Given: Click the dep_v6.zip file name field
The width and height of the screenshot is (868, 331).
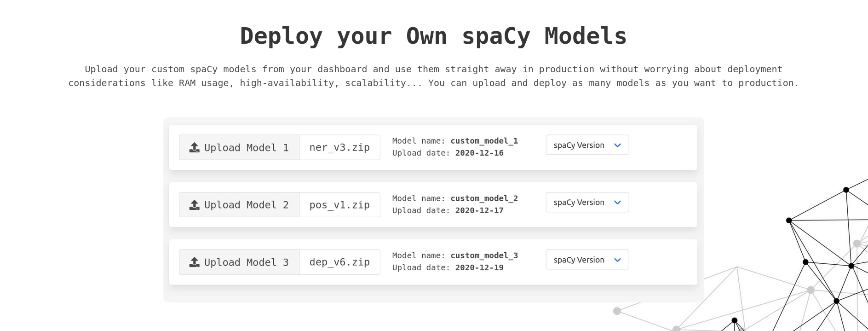Looking at the screenshot, I should click(x=339, y=262).
